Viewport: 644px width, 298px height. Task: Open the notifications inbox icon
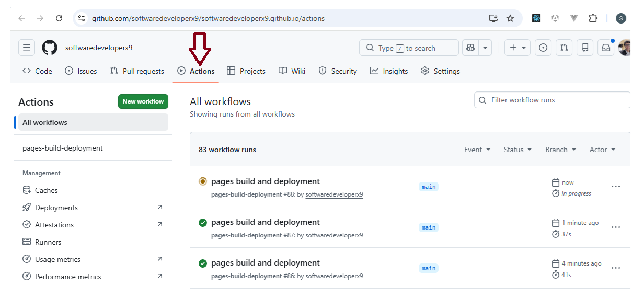[x=606, y=48]
